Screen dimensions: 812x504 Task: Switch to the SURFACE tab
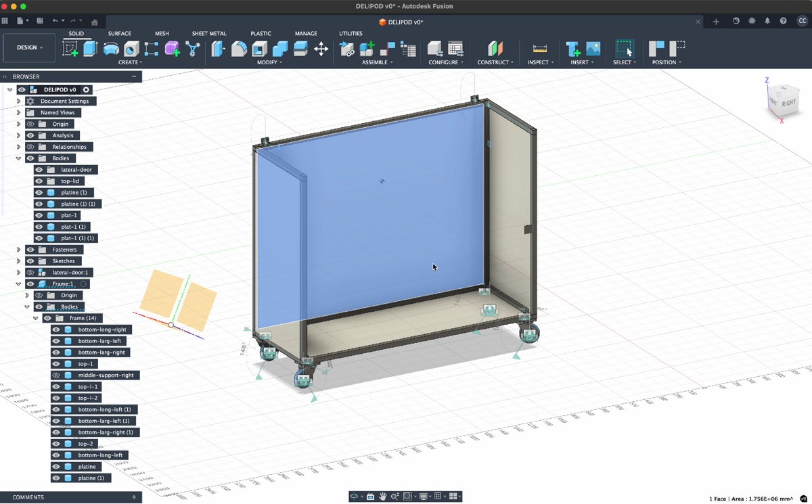pyautogui.click(x=120, y=33)
